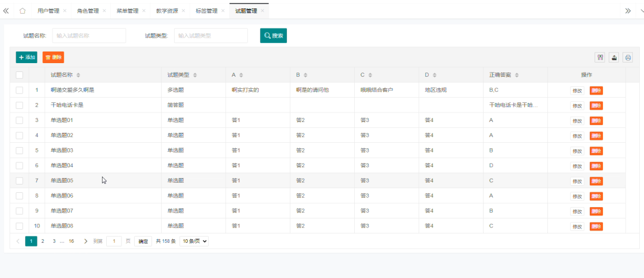
Task: Click 修改 for 单选题05
Action: [577, 181]
